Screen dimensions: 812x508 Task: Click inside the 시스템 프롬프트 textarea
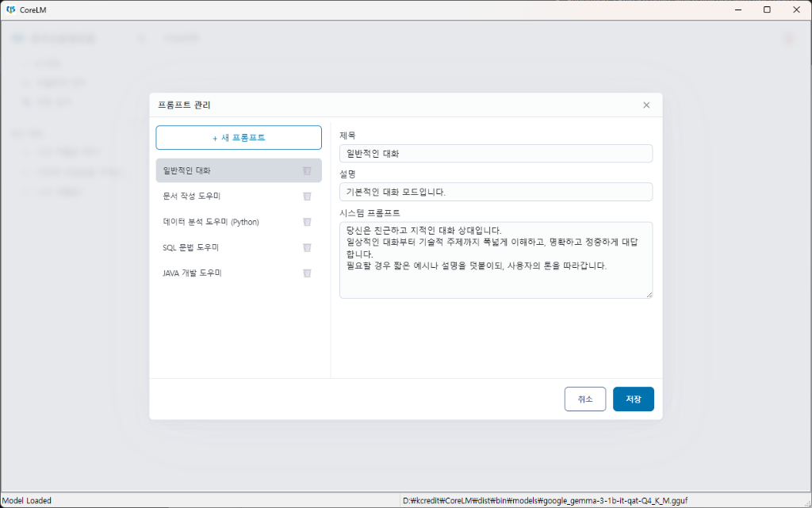tap(496, 258)
